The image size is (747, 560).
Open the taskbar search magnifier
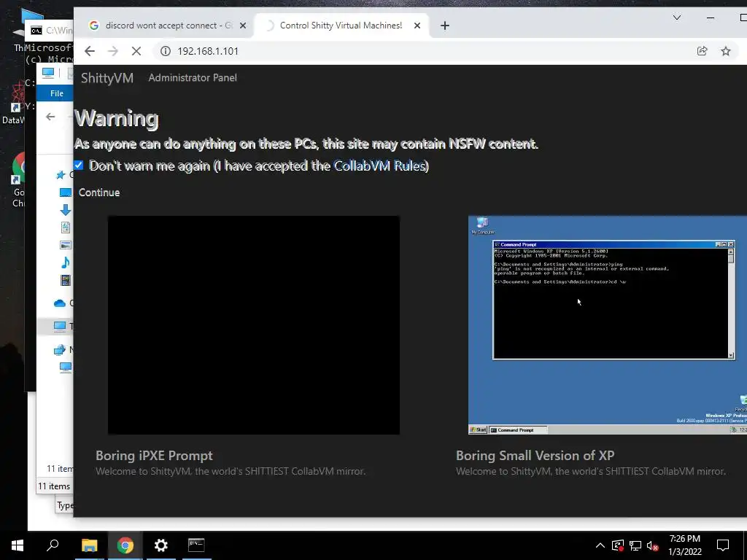coord(53,545)
